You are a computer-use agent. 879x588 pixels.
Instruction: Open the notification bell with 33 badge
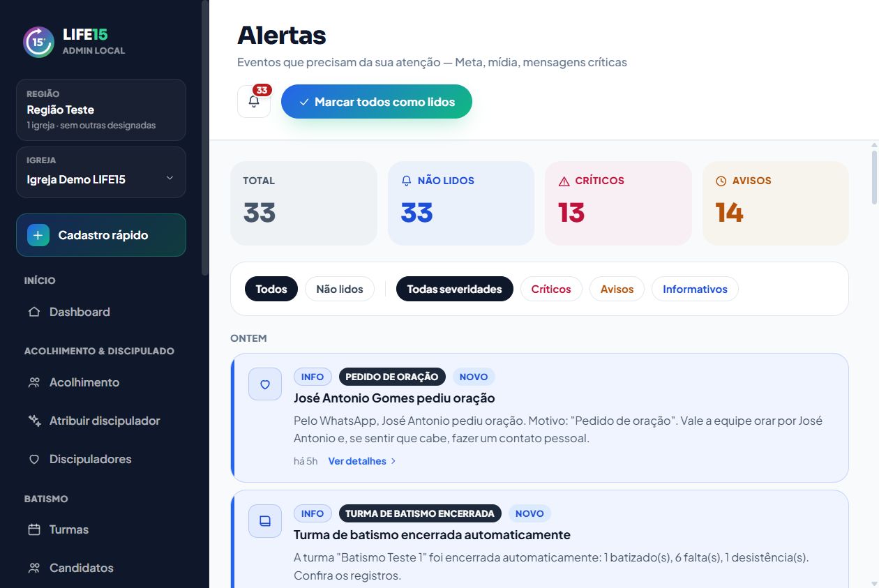click(254, 101)
